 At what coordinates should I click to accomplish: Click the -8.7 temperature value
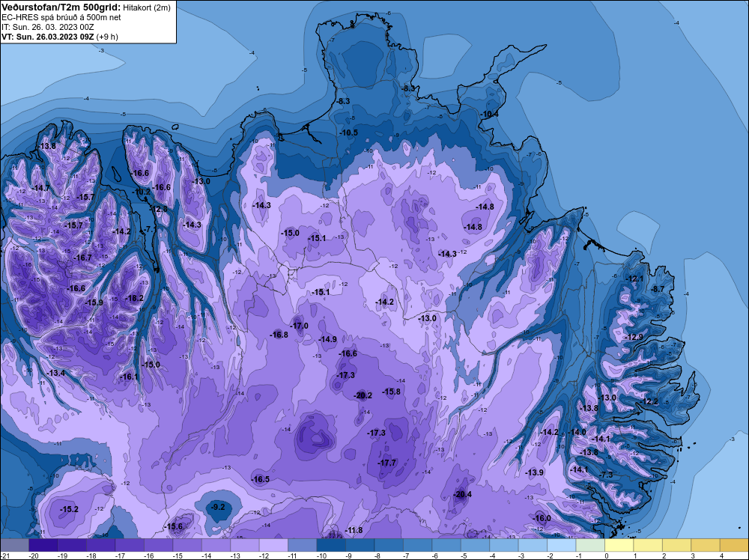(x=658, y=289)
